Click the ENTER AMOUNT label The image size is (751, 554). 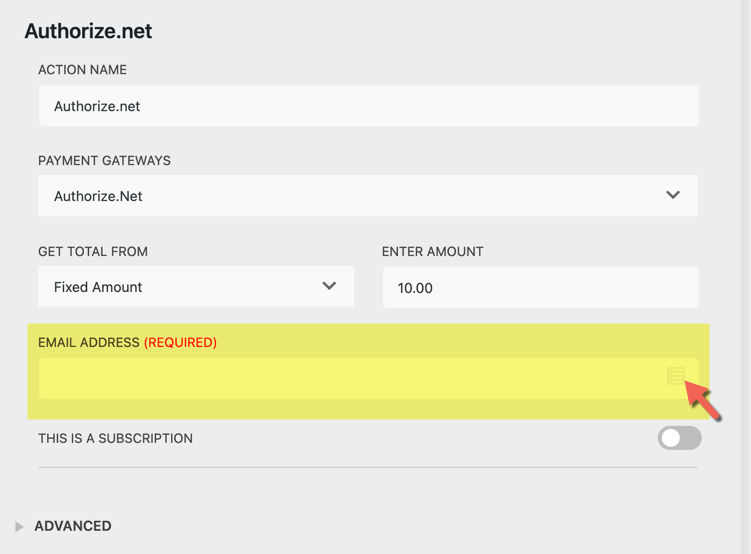tap(432, 252)
